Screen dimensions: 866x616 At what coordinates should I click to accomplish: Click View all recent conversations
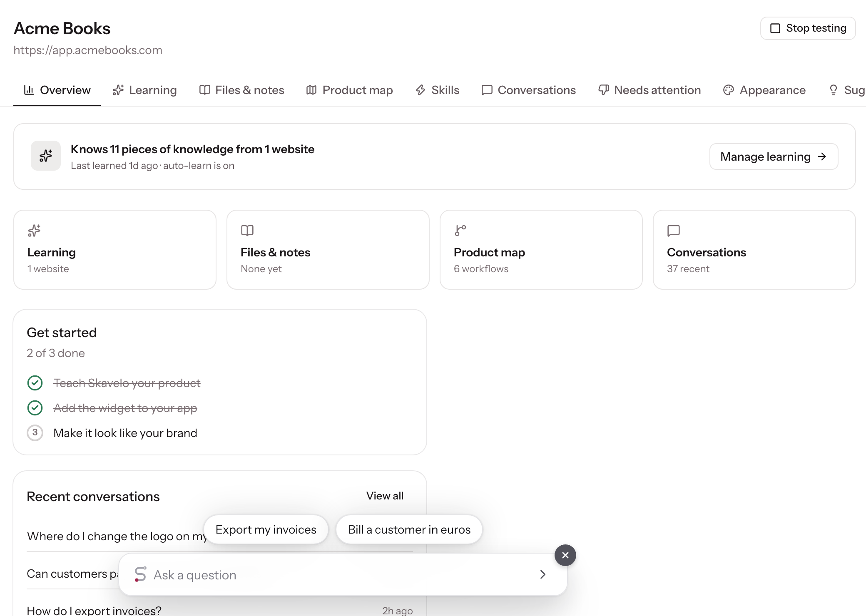(385, 496)
